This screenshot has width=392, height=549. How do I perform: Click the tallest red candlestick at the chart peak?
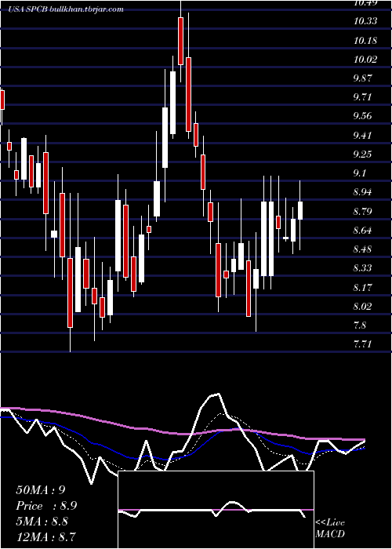coord(180,41)
